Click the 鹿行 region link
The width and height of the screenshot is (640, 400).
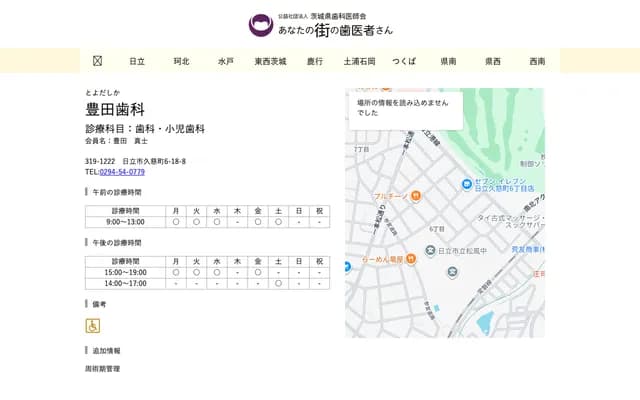click(315, 61)
